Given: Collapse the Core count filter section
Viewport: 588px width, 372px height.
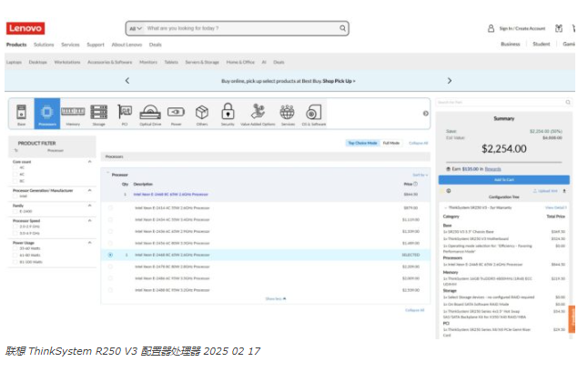Looking at the screenshot, I should [x=89, y=162].
